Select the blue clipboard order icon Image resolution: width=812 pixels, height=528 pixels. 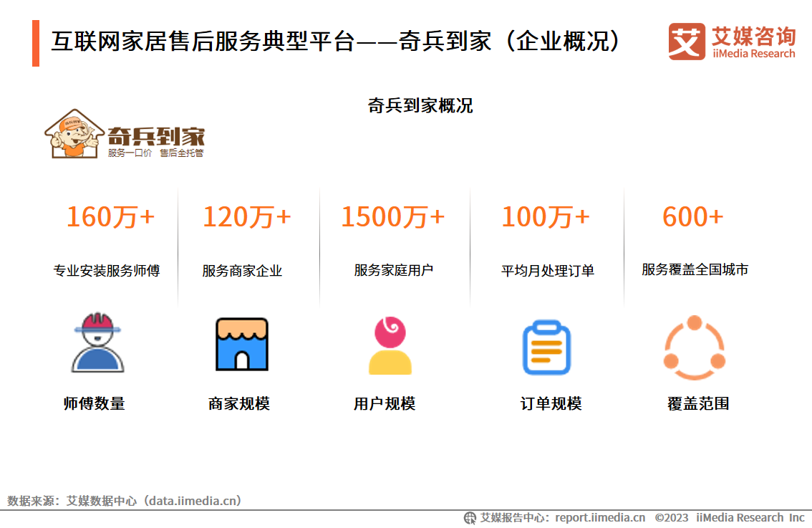click(x=546, y=347)
